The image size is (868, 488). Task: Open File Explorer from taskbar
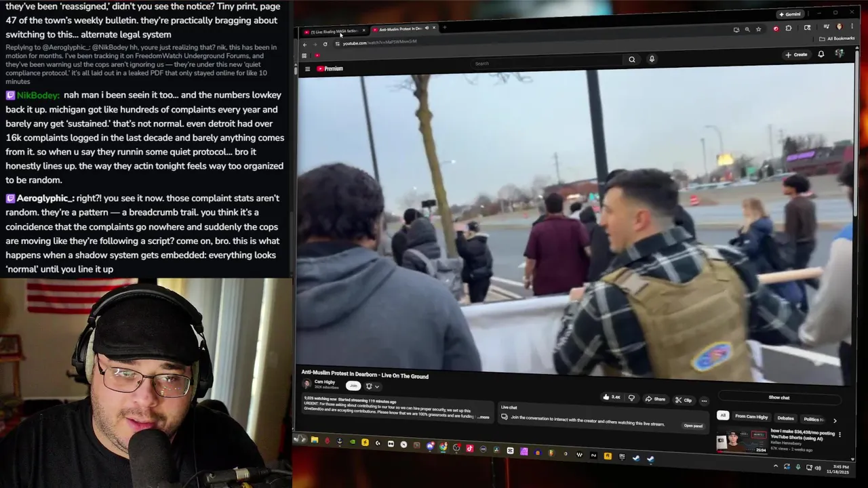[x=314, y=439]
